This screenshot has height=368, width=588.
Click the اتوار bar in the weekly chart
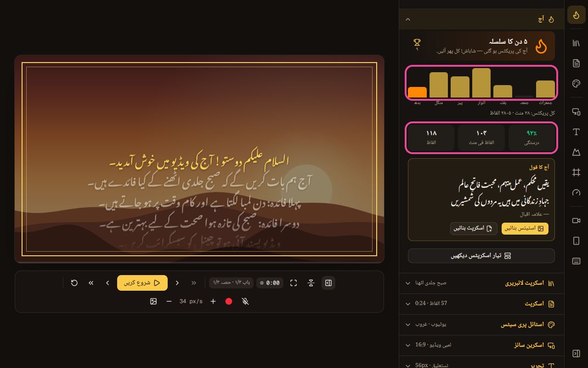481,83
